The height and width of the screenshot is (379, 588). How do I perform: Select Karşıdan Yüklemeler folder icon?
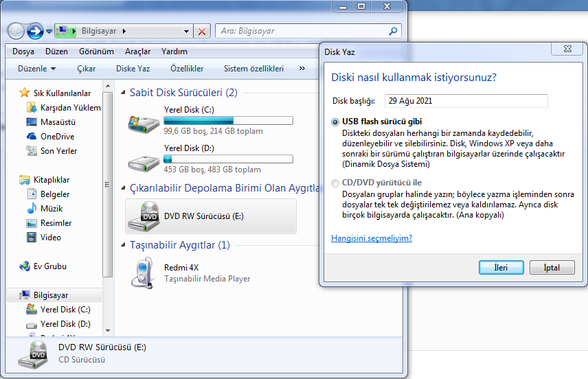32,108
